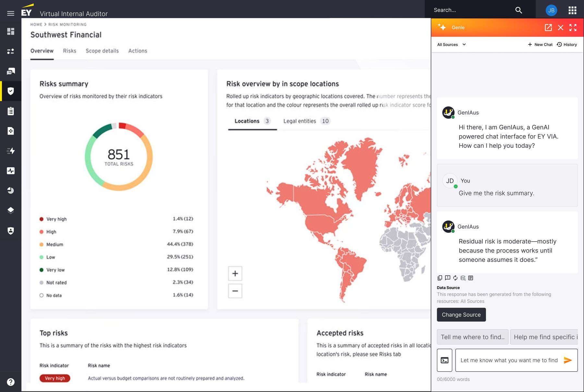Close the Genie chat panel
This screenshot has height=392, width=584.
(x=561, y=28)
